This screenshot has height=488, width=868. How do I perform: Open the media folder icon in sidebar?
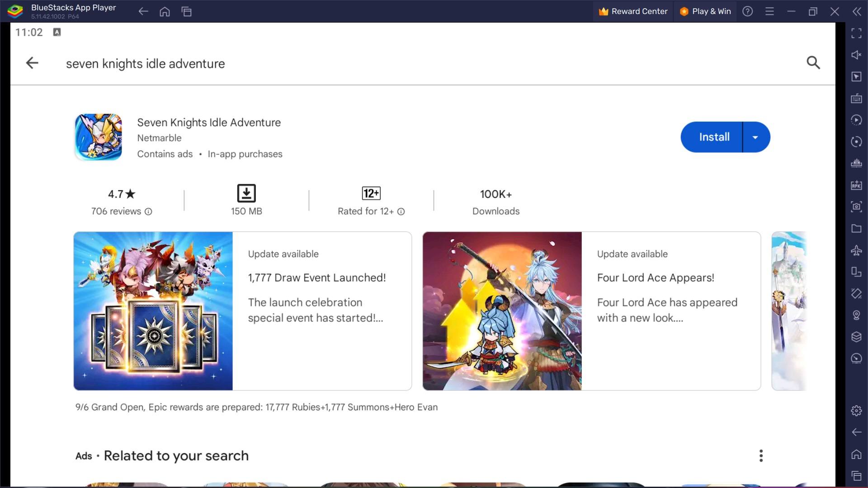click(856, 228)
